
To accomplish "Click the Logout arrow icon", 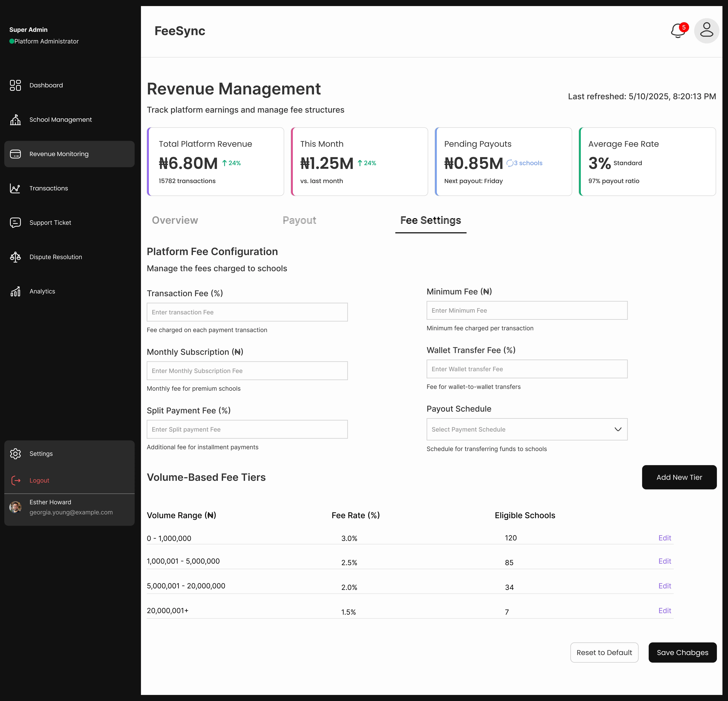I will coord(16,480).
